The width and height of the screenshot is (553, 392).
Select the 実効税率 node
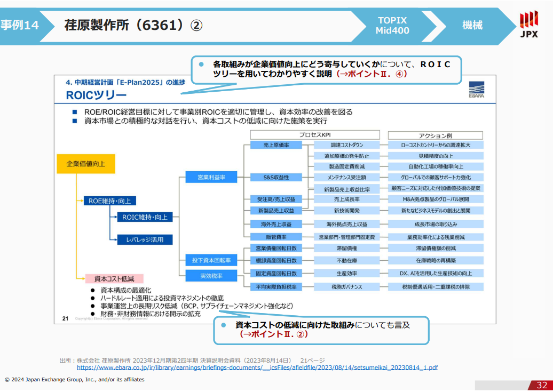click(211, 276)
